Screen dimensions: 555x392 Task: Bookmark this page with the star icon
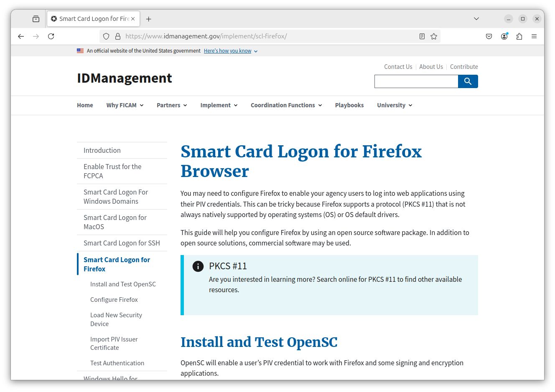click(x=434, y=36)
